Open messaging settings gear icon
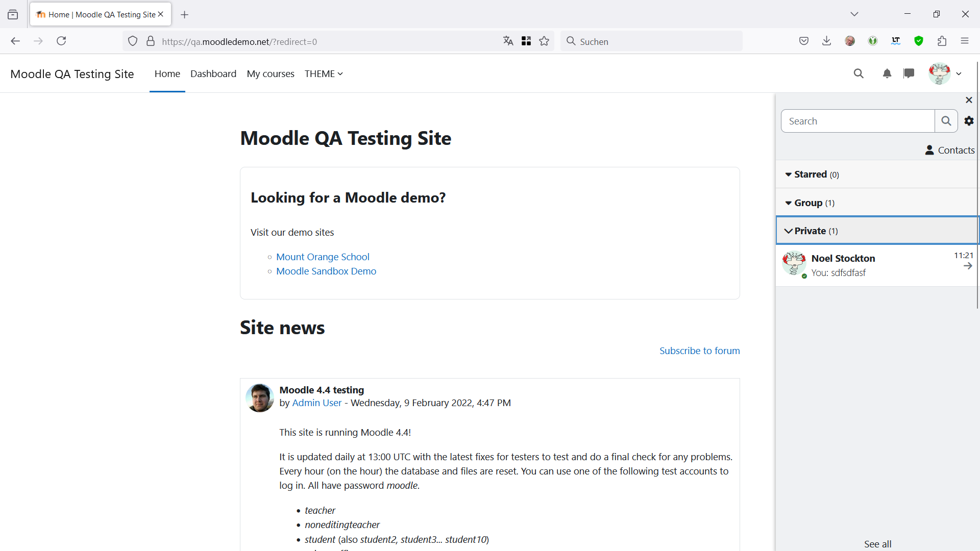 (x=969, y=121)
